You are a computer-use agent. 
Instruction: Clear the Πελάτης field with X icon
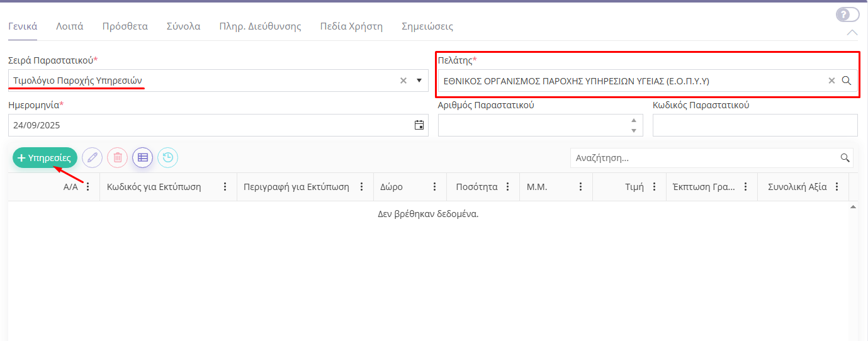pyautogui.click(x=831, y=81)
